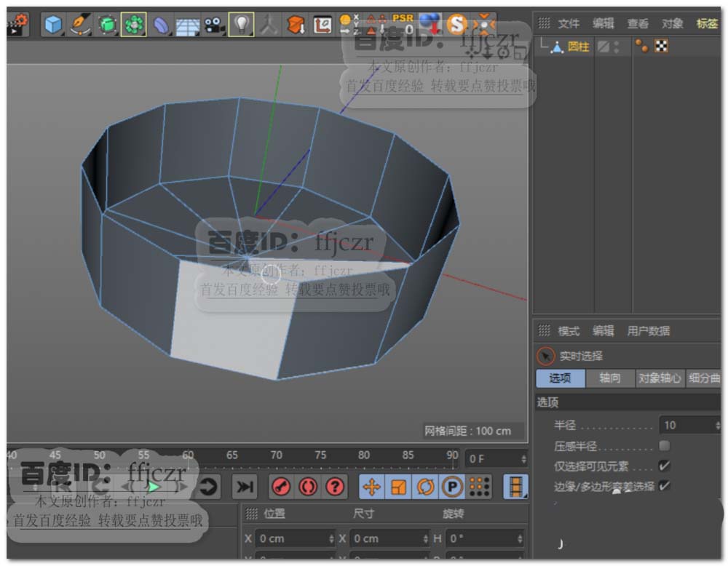Viewport: 728px width, 566px height.
Task: Jump to the end of animation
Action: pos(244,487)
